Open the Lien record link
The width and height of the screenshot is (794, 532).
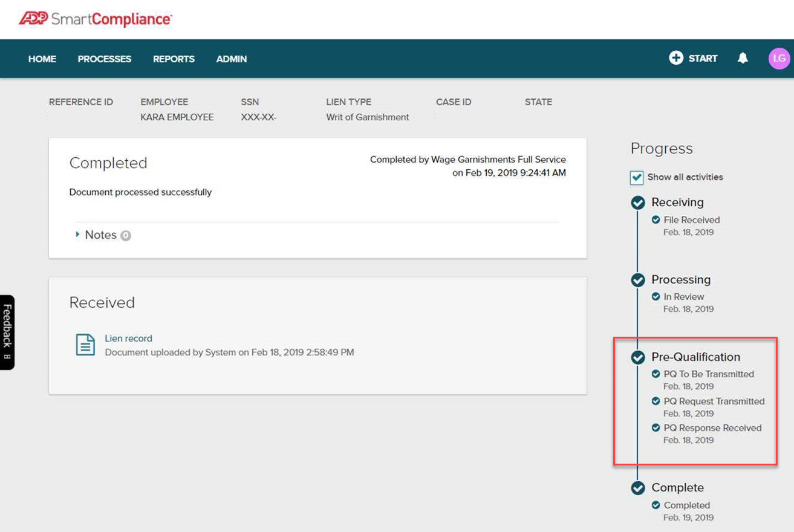tap(129, 339)
